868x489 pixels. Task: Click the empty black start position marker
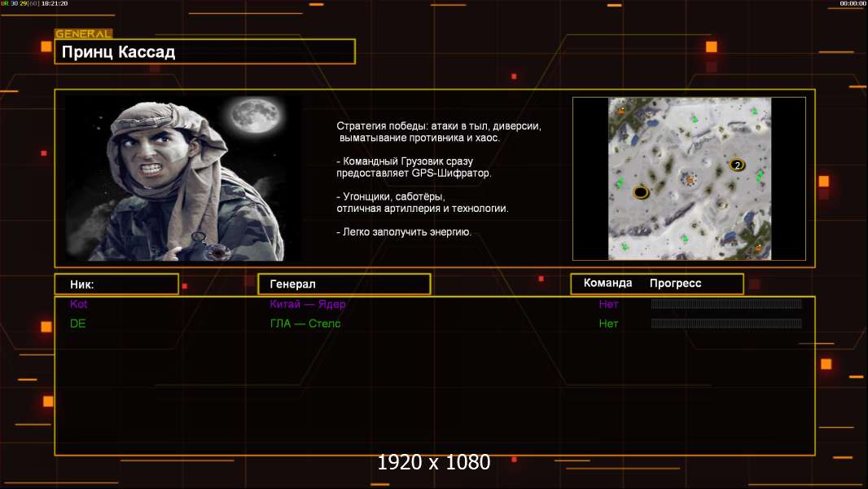[x=641, y=192]
